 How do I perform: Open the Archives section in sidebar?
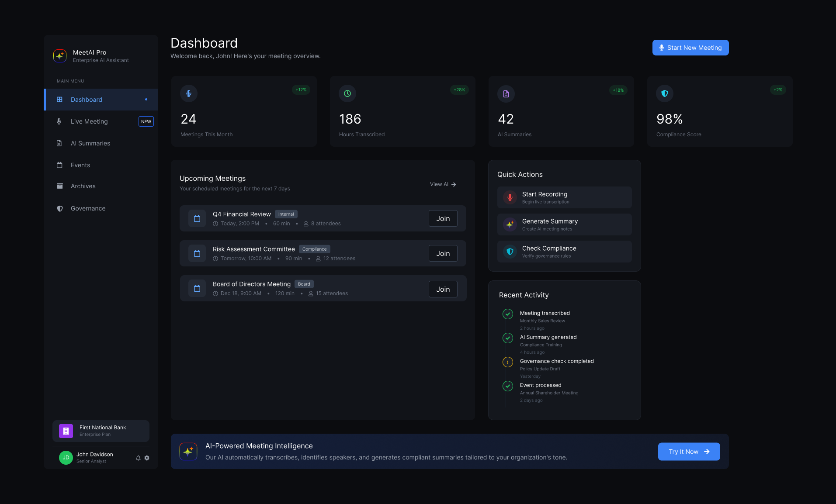click(x=83, y=186)
